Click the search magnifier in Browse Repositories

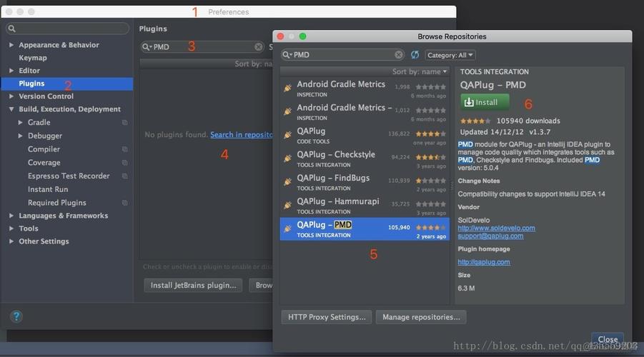pos(287,54)
